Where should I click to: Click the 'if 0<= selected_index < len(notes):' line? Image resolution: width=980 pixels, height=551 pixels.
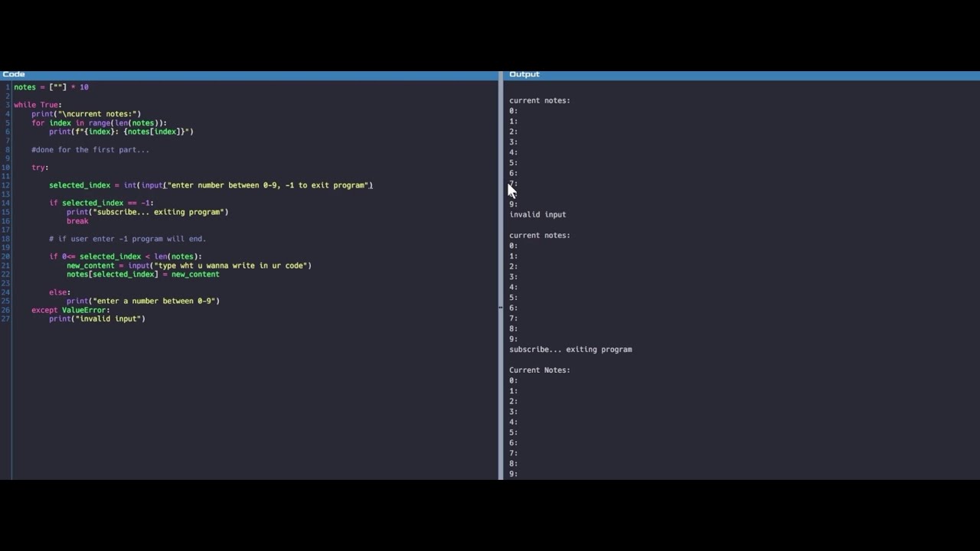click(126, 257)
